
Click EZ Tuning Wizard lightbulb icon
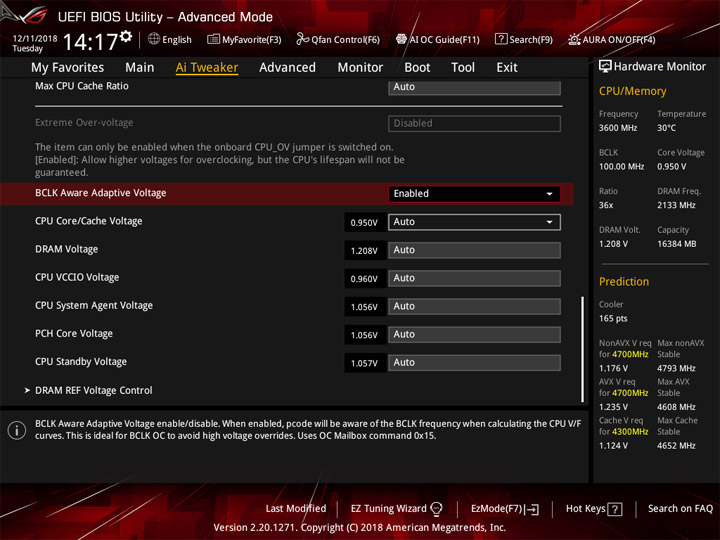(x=436, y=509)
